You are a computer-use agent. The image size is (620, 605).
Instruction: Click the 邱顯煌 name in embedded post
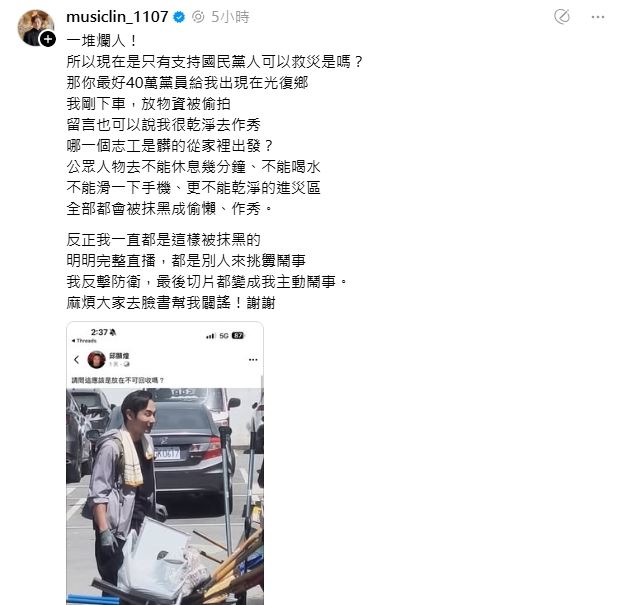[x=119, y=356]
